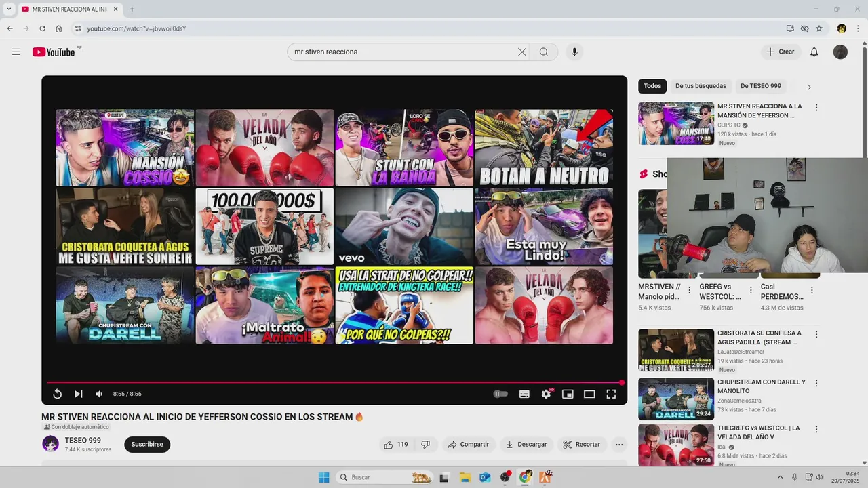Bookmark this page with star

(819, 28)
